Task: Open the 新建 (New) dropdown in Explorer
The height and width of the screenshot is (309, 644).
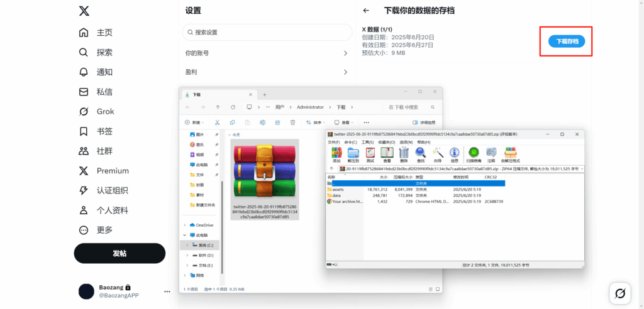Action: (x=195, y=122)
